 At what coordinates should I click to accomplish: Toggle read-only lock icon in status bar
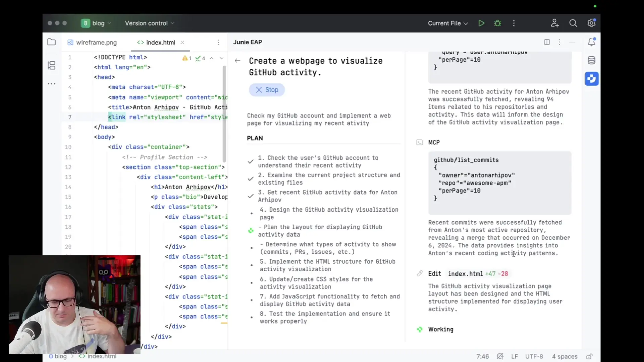[589, 356]
